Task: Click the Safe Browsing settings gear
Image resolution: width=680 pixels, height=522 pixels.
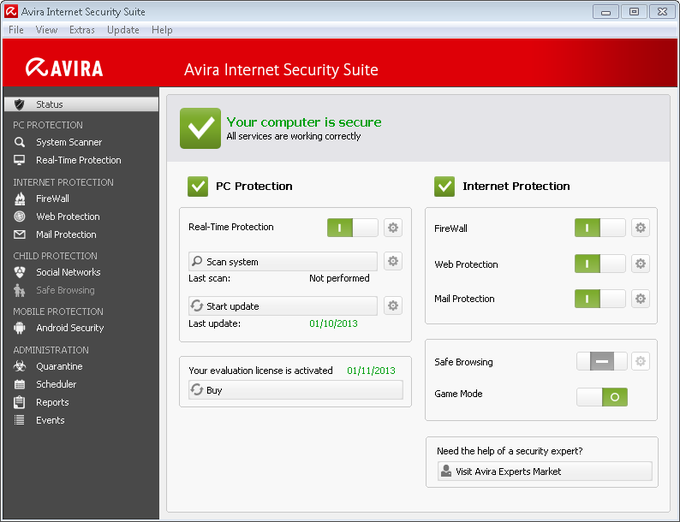Action: [641, 361]
